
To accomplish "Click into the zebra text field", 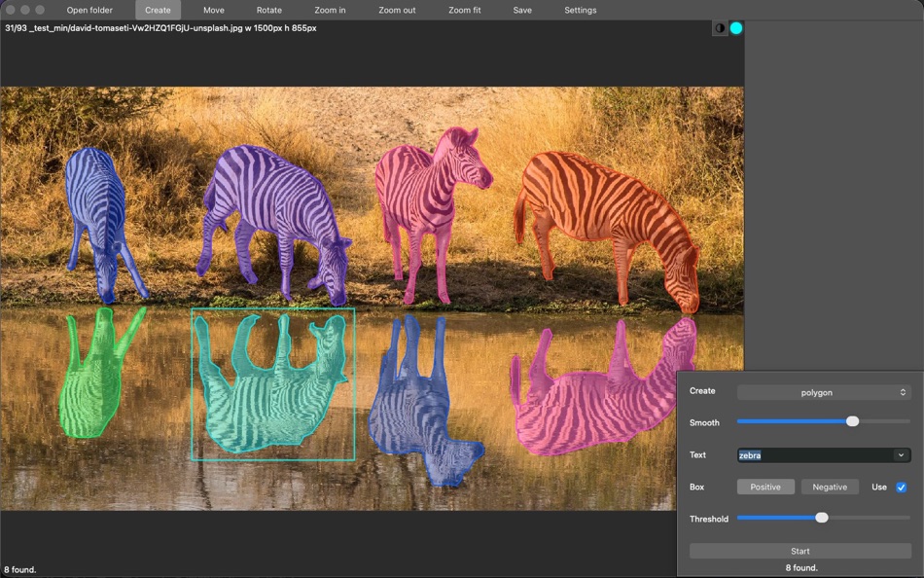I will pyautogui.click(x=812, y=455).
